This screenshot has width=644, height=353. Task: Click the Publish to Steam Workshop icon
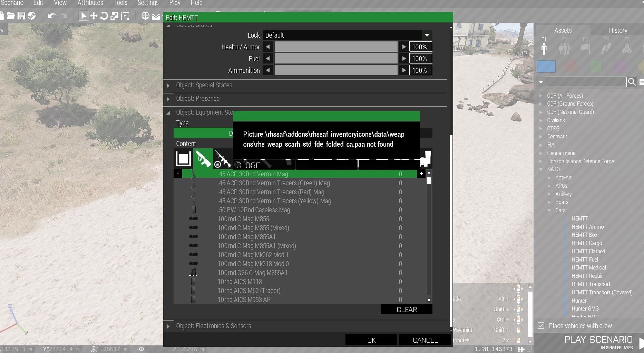pos(32,16)
